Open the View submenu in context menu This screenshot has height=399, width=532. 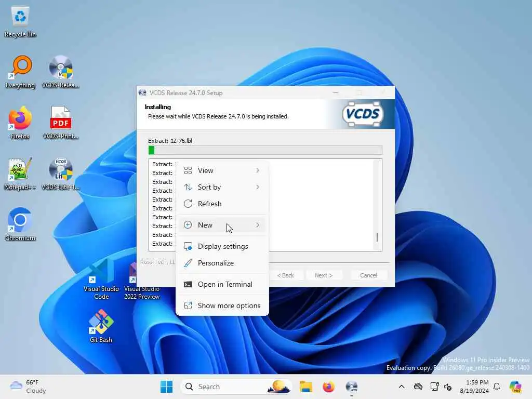click(222, 170)
